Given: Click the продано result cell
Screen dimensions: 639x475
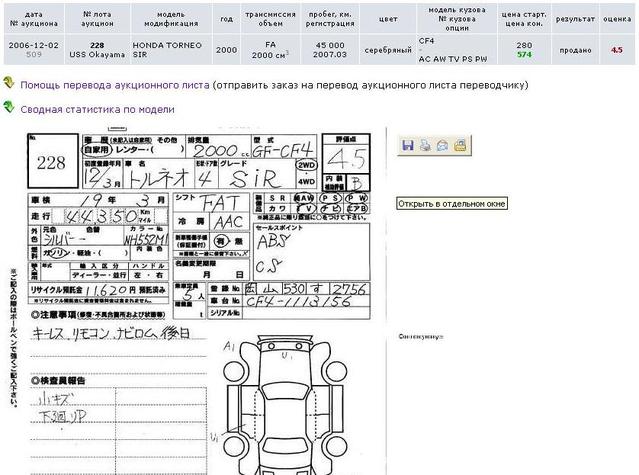Looking at the screenshot, I should (x=575, y=50).
